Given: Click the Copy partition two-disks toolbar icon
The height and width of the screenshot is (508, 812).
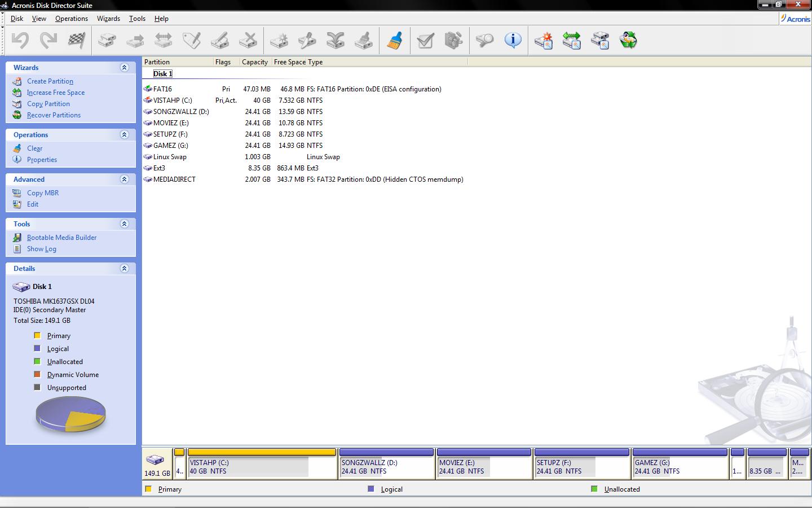Looking at the screenshot, I should tap(107, 40).
